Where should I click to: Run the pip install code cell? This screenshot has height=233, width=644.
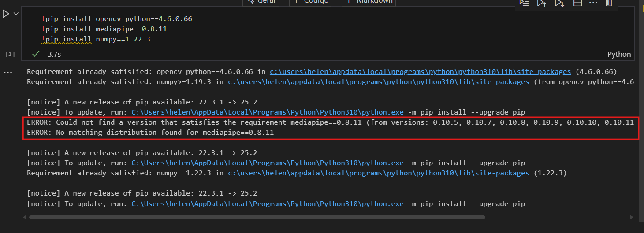[x=6, y=14]
